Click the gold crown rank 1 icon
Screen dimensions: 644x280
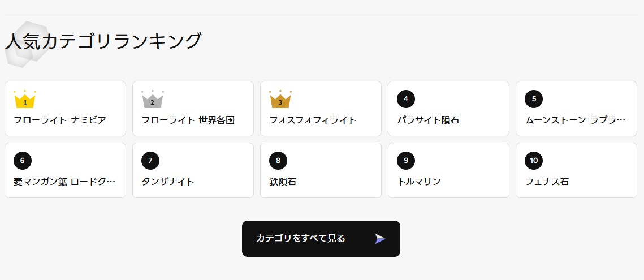[25, 100]
